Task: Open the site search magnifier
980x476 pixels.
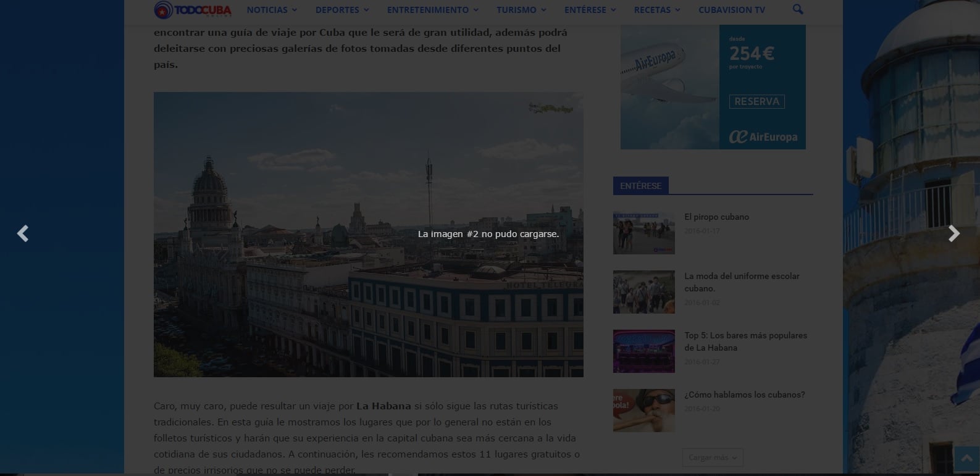Action: tap(798, 10)
